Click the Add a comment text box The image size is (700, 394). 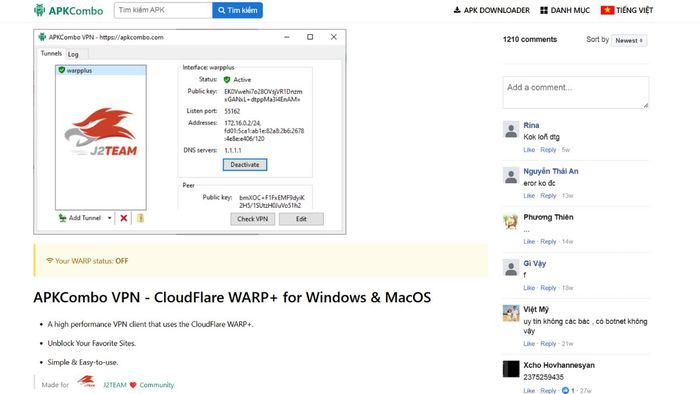[x=576, y=92]
